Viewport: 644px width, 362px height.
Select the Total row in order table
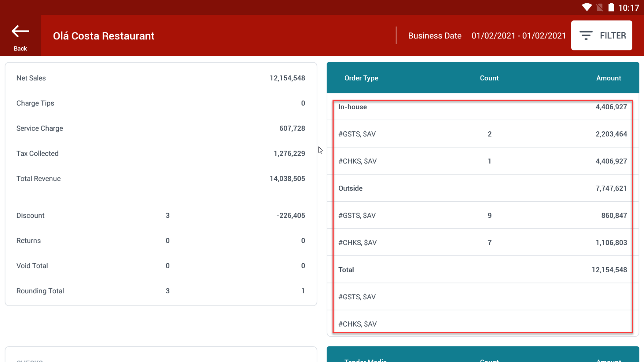click(482, 270)
